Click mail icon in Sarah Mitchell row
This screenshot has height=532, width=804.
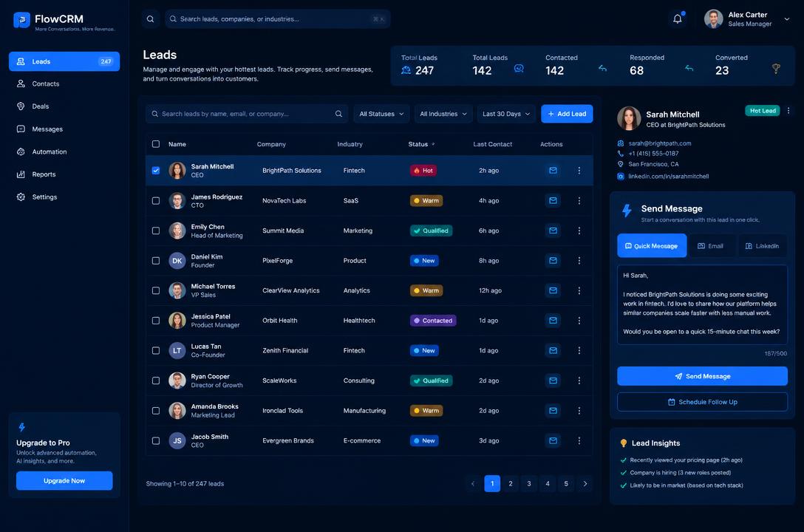click(553, 170)
